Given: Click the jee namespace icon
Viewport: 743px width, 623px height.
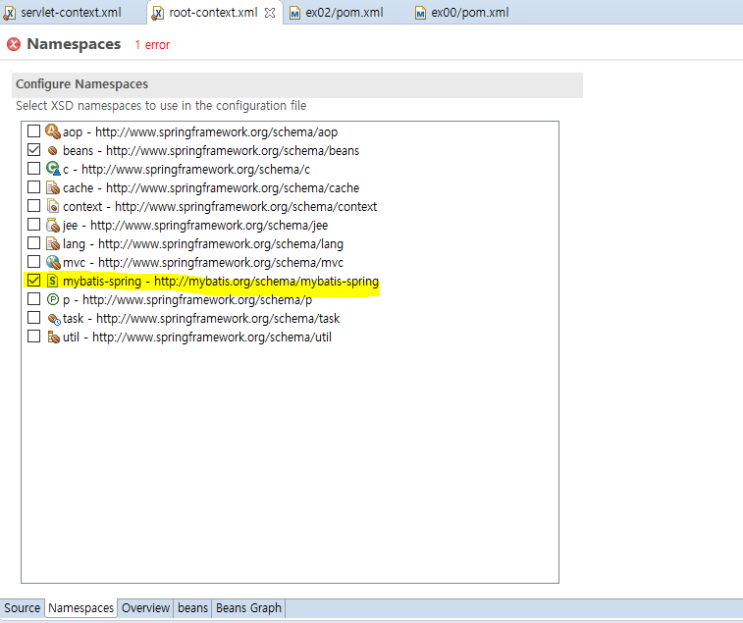Looking at the screenshot, I should tap(53, 225).
